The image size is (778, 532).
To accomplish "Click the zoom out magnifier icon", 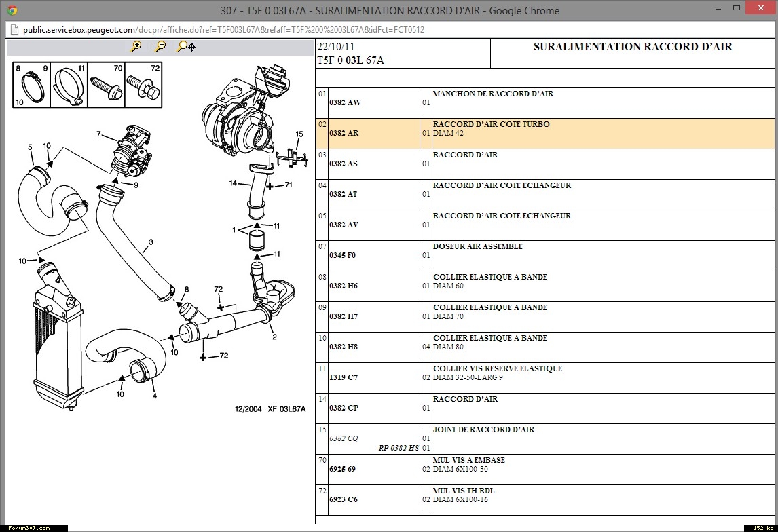I will click(160, 46).
